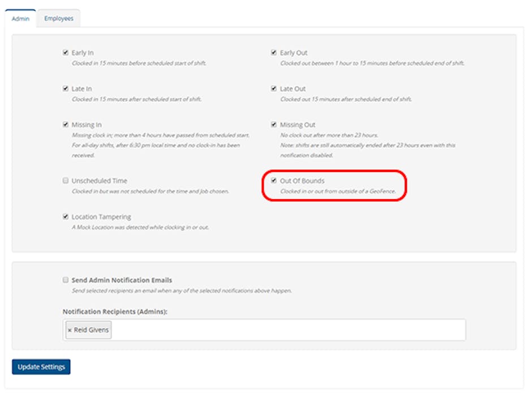This screenshot has height=396, width=532.
Task: Uncheck the Early In notification
Action: (66, 52)
